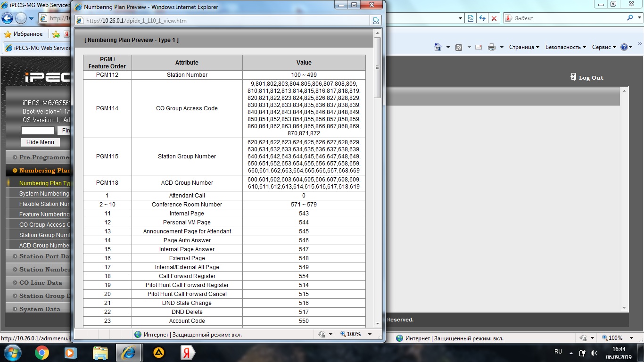Click the Read Mail envelope icon
The image size is (644, 362).
point(479,47)
